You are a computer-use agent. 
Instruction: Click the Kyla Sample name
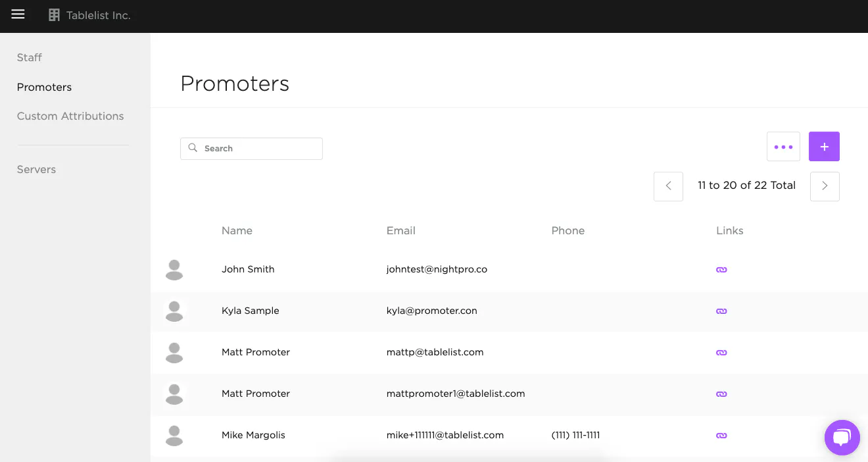click(x=250, y=311)
